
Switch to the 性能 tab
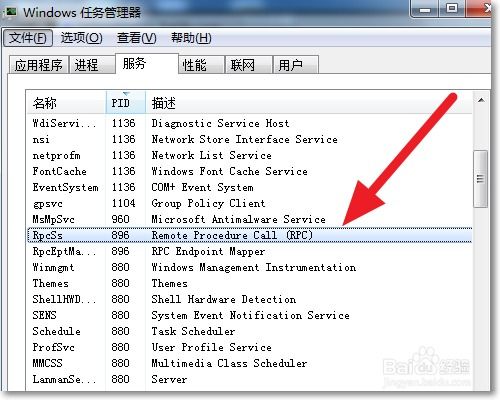(x=201, y=65)
